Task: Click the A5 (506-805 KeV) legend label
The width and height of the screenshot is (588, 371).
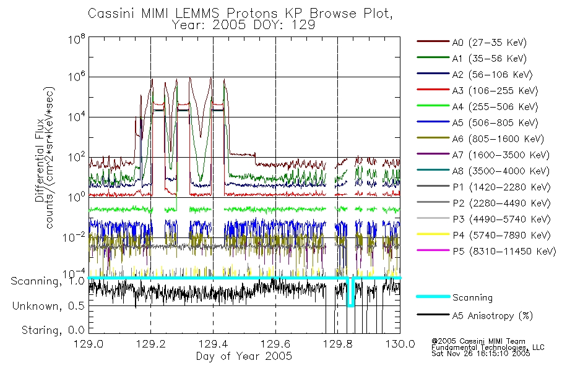Action: (x=495, y=123)
